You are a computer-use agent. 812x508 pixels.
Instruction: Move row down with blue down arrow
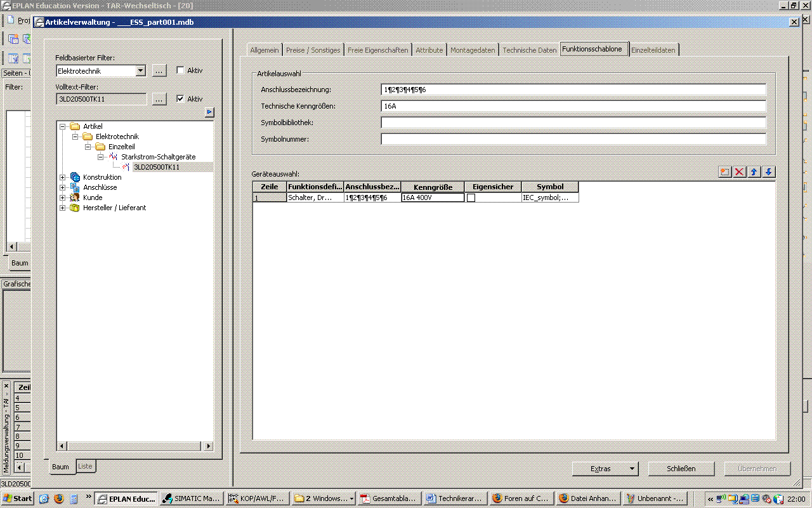pos(768,172)
